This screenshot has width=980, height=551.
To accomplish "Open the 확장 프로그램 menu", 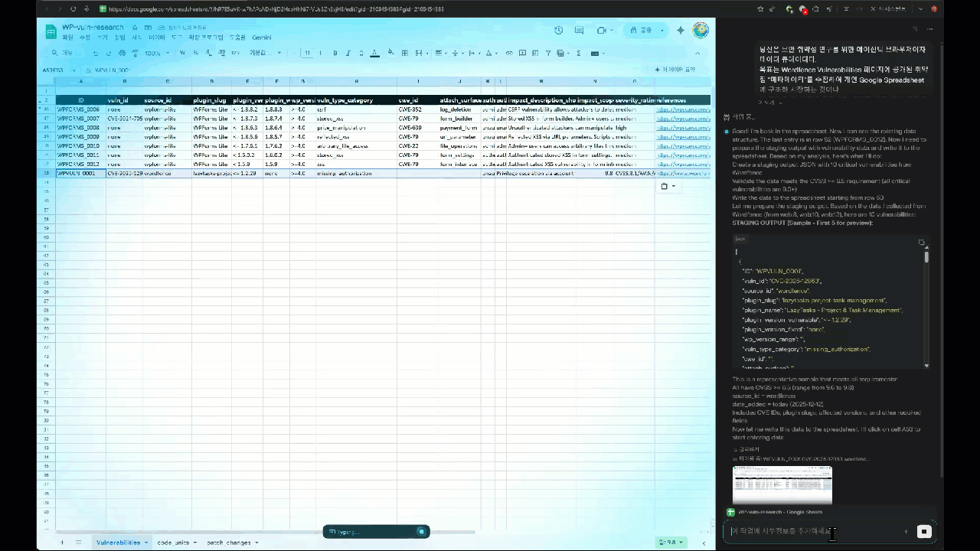I will pyautogui.click(x=206, y=37).
